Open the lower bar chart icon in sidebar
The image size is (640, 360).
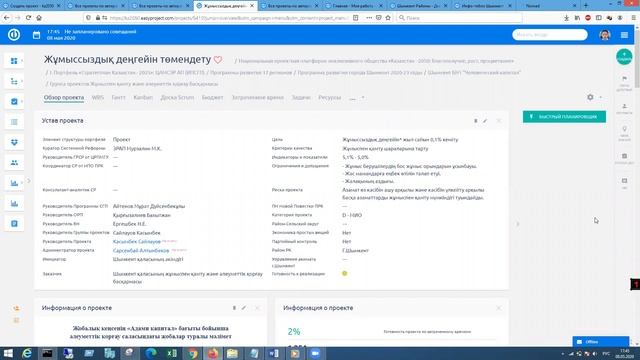(x=14, y=203)
